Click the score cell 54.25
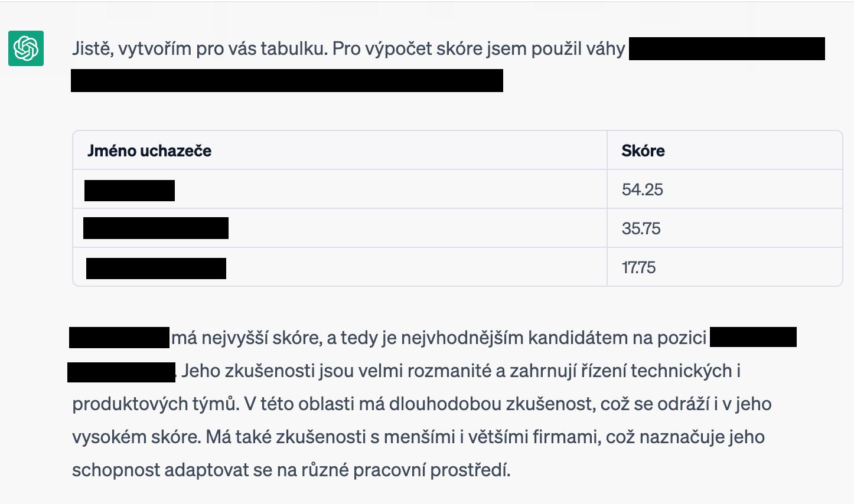This screenshot has width=854, height=504. tap(643, 189)
